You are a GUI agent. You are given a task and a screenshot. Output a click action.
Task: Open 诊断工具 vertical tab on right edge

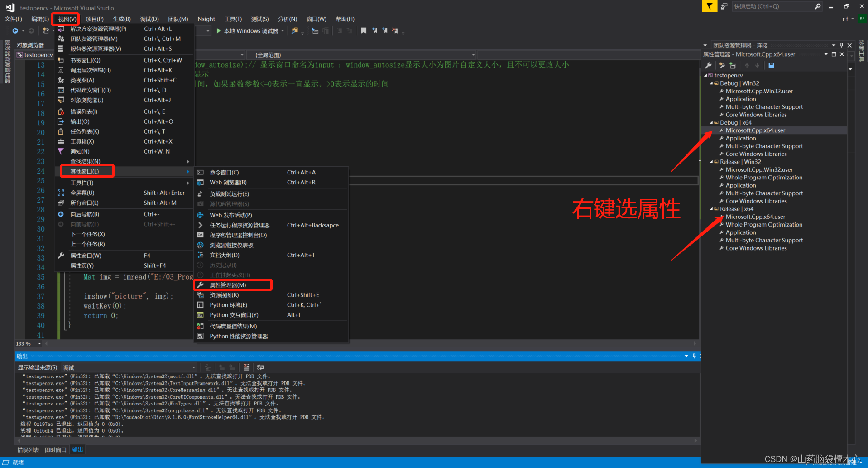click(862, 51)
